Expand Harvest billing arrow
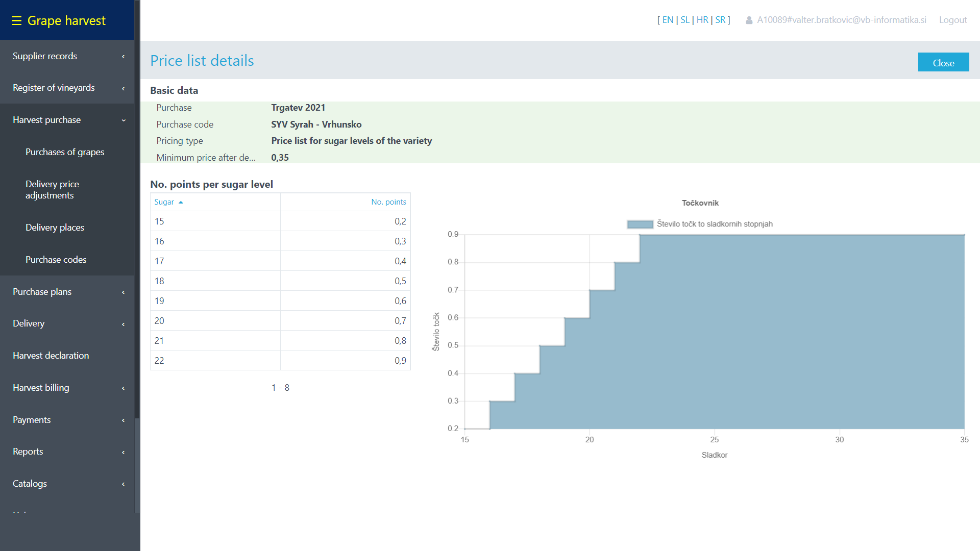Viewport: 980px width, 551px height. point(123,388)
